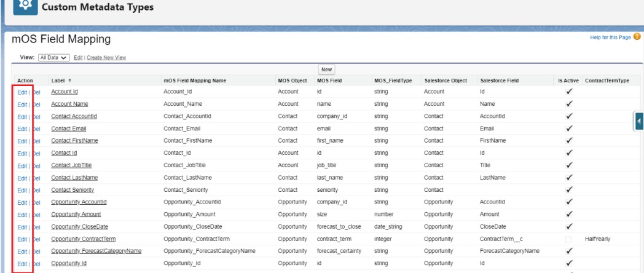Edit the Opportunity CloseDate record

22,228
